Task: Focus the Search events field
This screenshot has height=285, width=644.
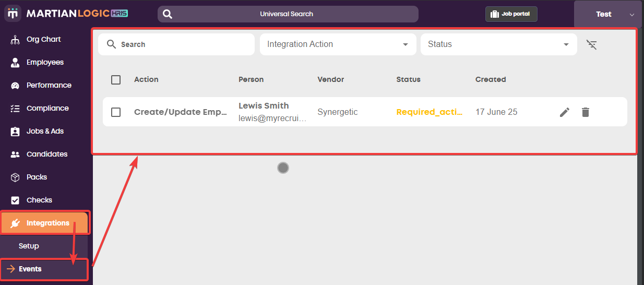Action: 176,44
